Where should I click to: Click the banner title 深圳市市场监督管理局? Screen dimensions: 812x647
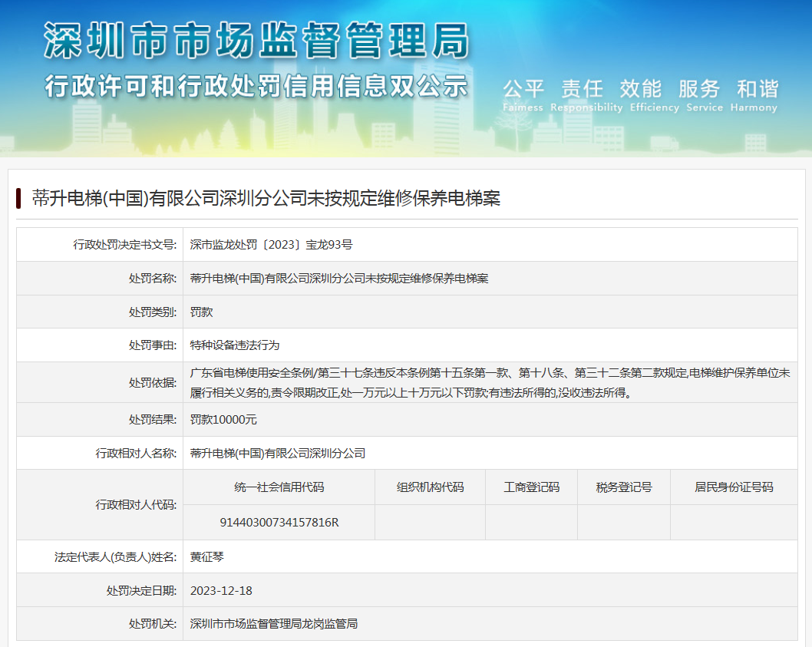[256, 41]
